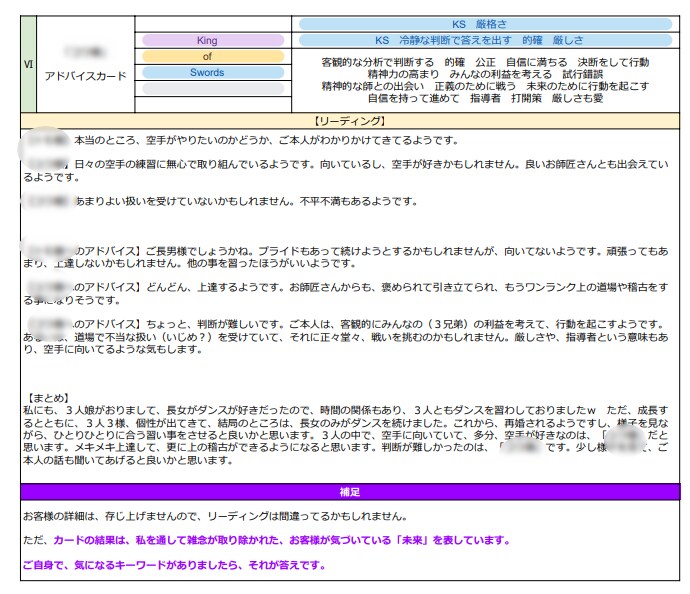Select the line starting '客観的な分析で判断する'
690x594 pixels.
485,62
